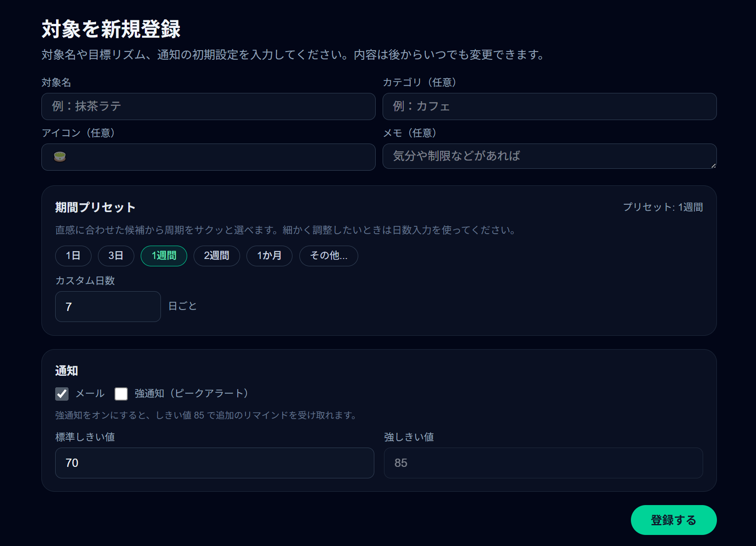Edit the 標準しきい値 field showing 70
This screenshot has height=546, width=756.
click(x=214, y=463)
